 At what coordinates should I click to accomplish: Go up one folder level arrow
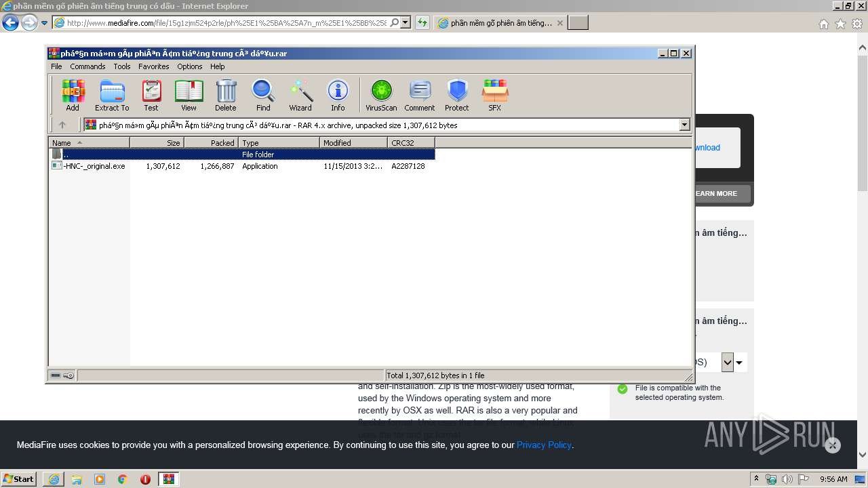[x=62, y=125]
